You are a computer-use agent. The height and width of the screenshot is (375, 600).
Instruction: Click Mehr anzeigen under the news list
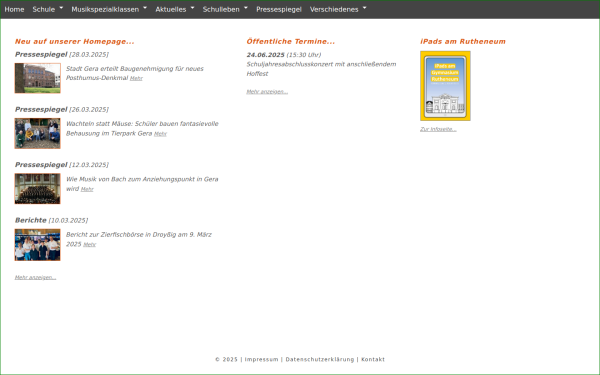(35, 277)
